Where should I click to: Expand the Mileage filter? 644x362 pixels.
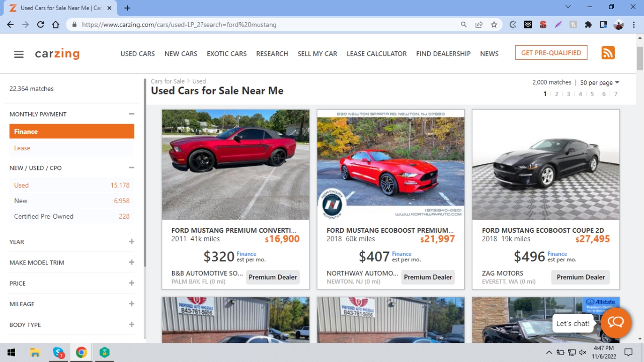(x=131, y=304)
